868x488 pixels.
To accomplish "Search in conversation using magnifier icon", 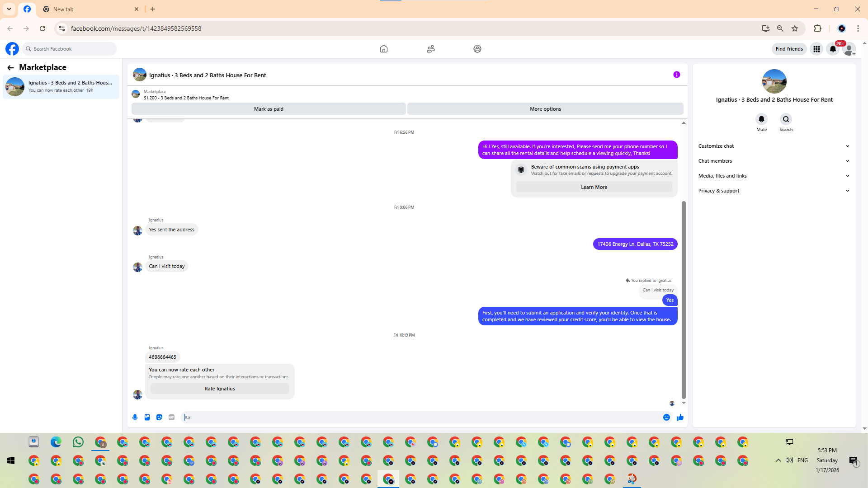I will point(786,119).
